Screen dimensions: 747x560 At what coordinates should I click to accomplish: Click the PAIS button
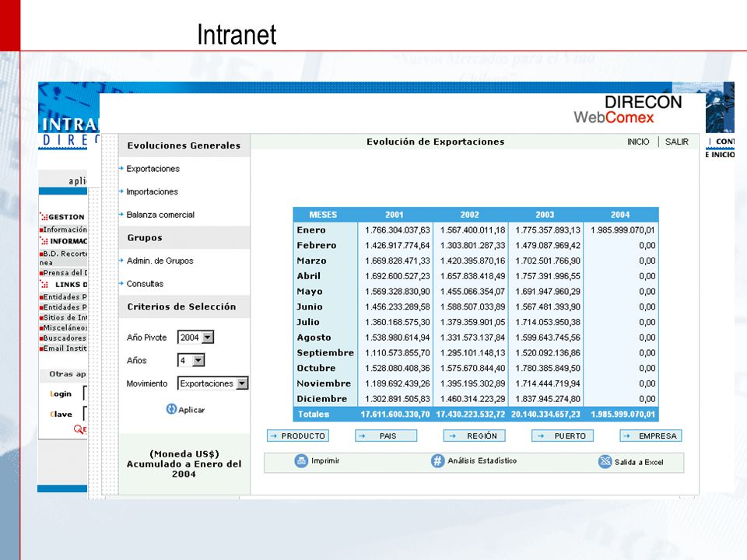click(386, 436)
